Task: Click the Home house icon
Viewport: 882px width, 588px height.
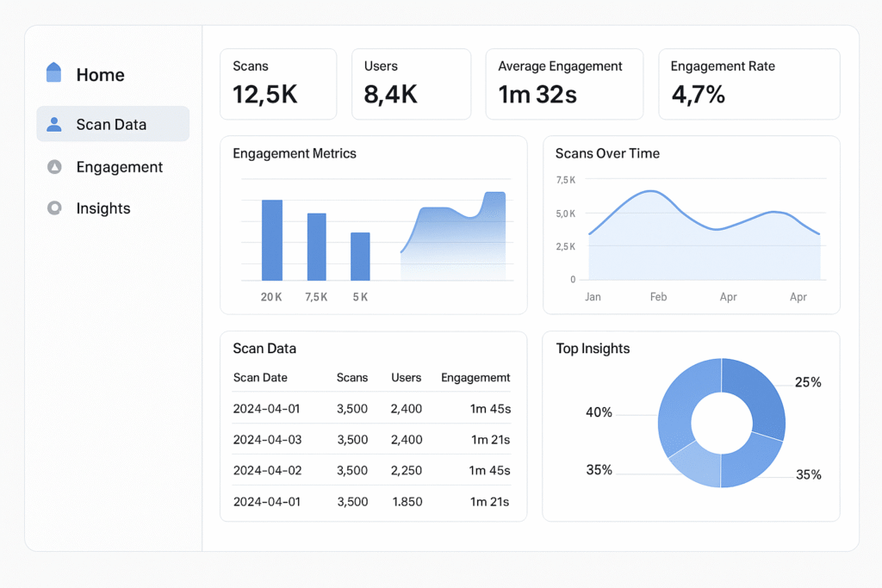Action: (x=53, y=73)
